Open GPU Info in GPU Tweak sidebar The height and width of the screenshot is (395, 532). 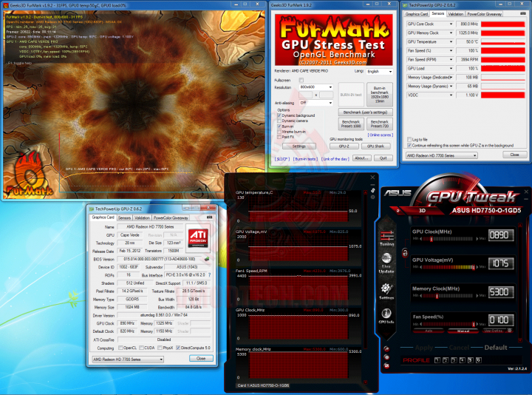(x=386, y=316)
